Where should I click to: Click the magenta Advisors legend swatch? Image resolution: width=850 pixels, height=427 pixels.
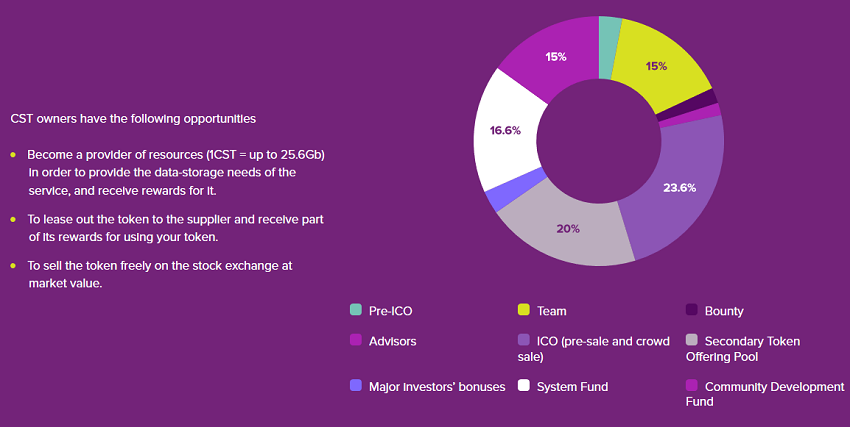click(x=355, y=341)
